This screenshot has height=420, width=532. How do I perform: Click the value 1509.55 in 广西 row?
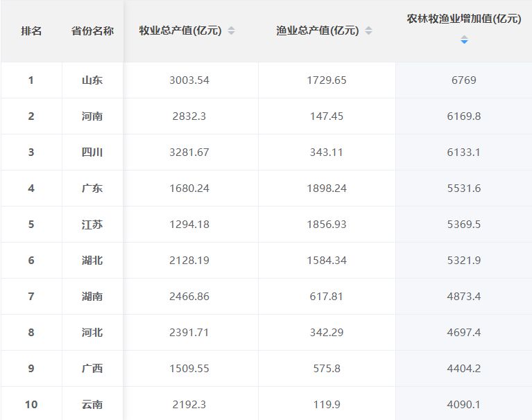pyautogui.click(x=189, y=369)
